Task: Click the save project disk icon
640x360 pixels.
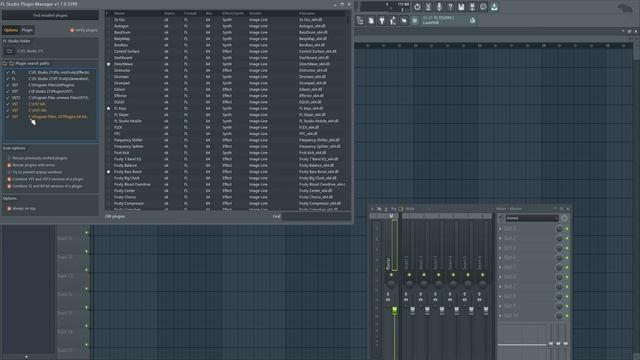Action: [x=461, y=7]
